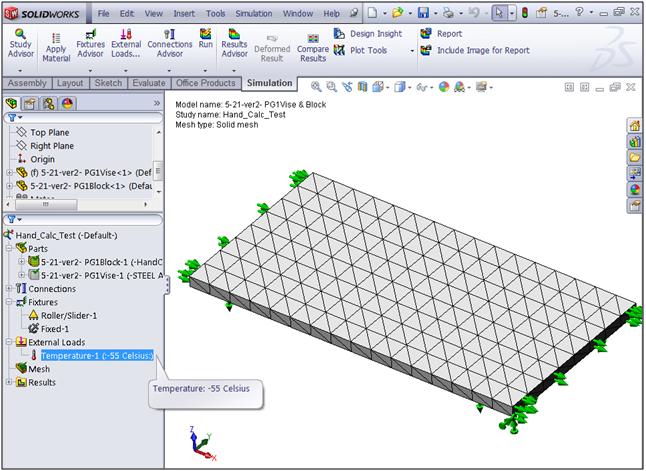Select Right Plane in the feature tree
646x471 pixels.
[45, 146]
